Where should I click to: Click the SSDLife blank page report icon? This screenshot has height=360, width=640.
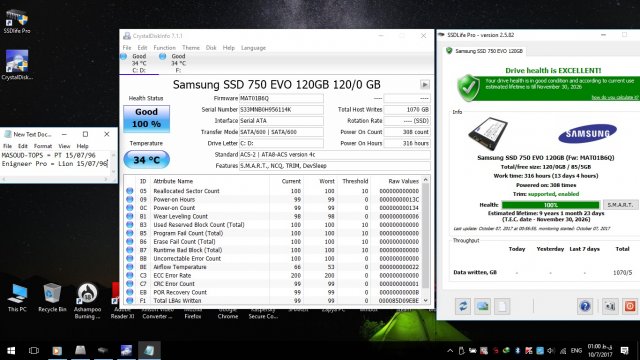point(502,306)
